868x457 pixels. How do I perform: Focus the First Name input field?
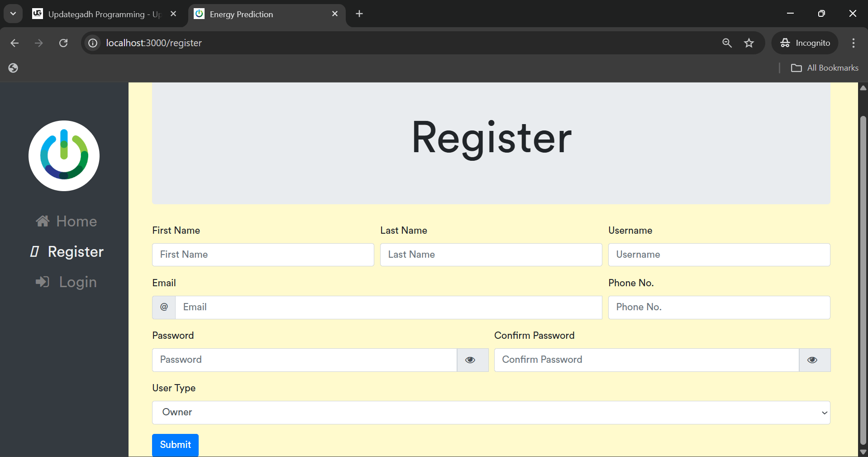pyautogui.click(x=263, y=255)
